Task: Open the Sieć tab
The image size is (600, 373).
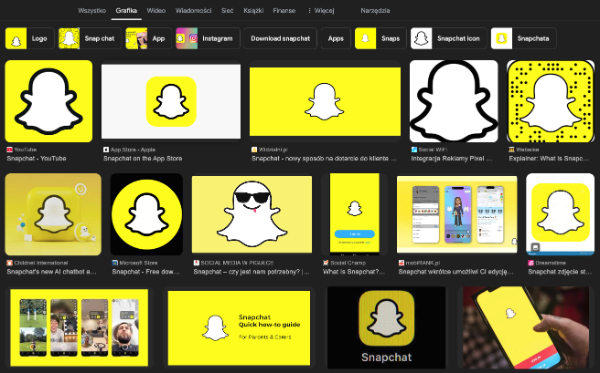Action: click(227, 11)
